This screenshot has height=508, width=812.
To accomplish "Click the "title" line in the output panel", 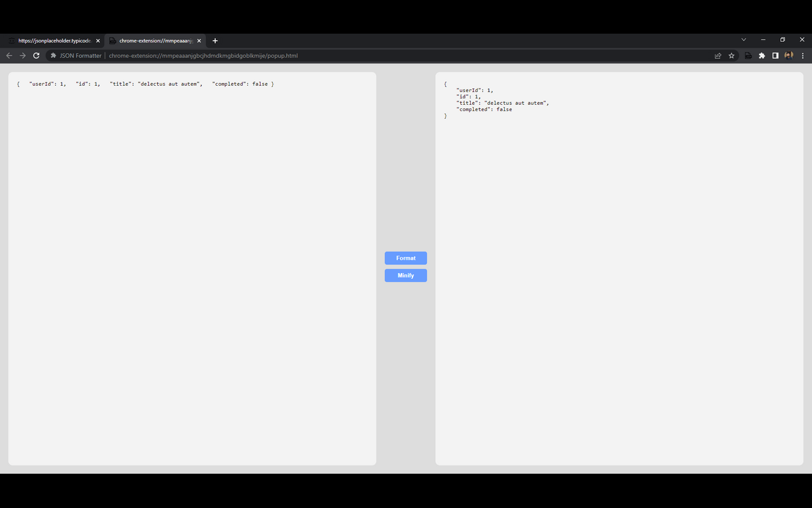I will pos(502,103).
